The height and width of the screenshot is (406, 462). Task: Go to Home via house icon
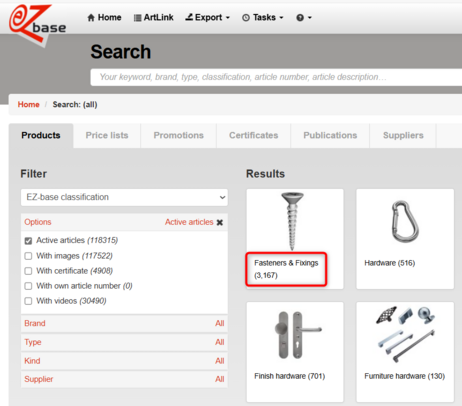click(x=104, y=17)
